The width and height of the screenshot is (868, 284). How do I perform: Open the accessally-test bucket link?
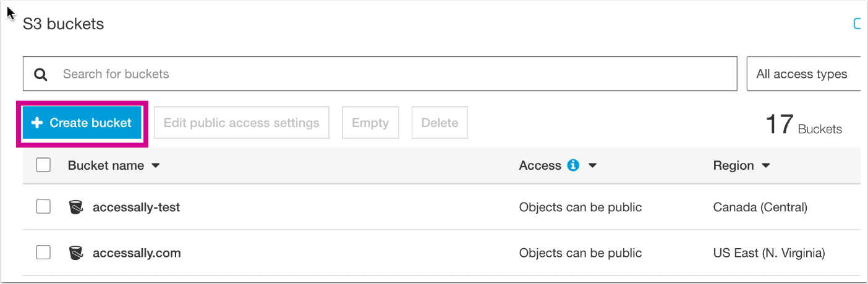(136, 207)
